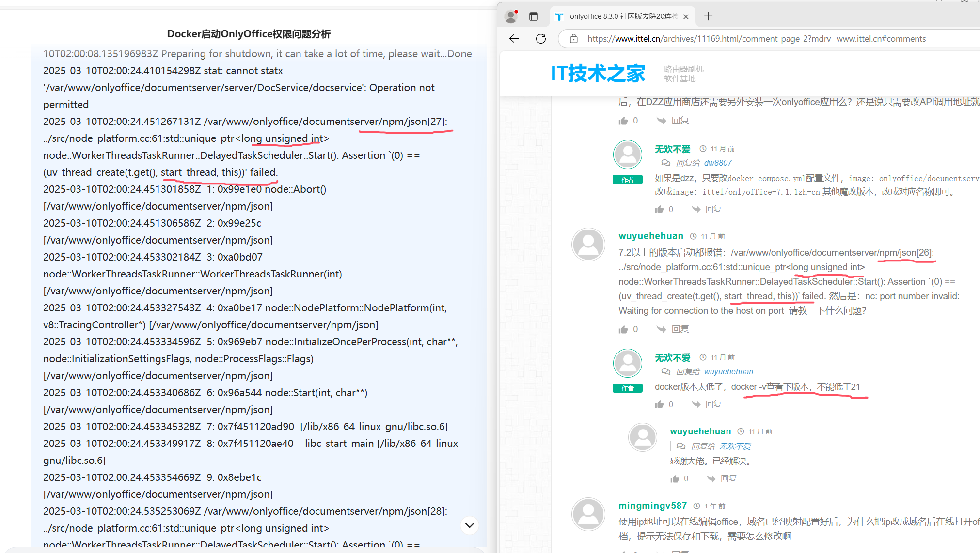Open the tab actions menu icon

[534, 16]
